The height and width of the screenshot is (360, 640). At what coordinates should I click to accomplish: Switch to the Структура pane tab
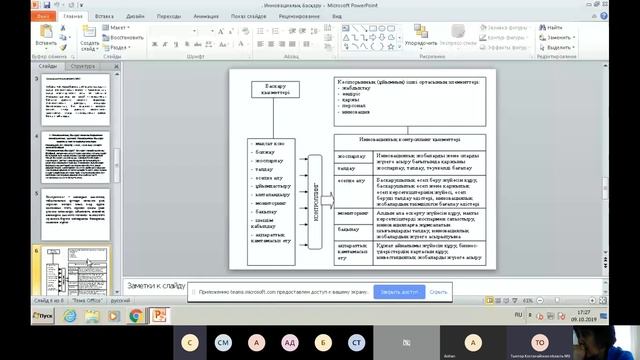pyautogui.click(x=82, y=66)
